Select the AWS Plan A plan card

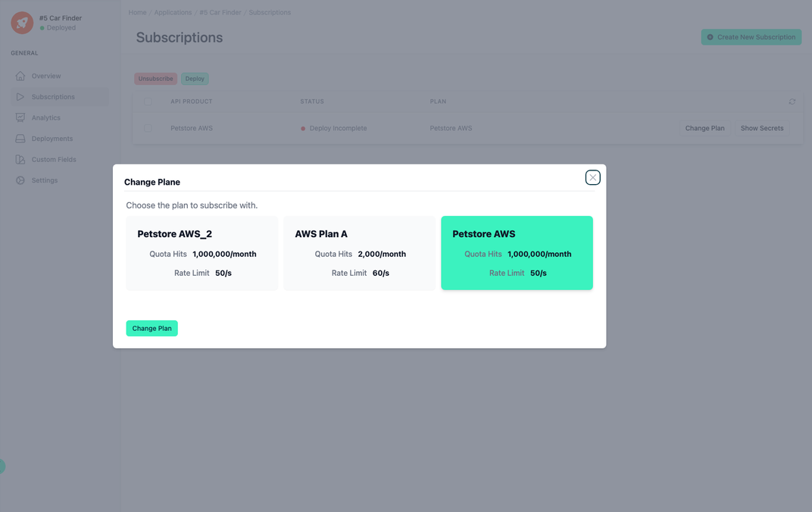tap(359, 251)
